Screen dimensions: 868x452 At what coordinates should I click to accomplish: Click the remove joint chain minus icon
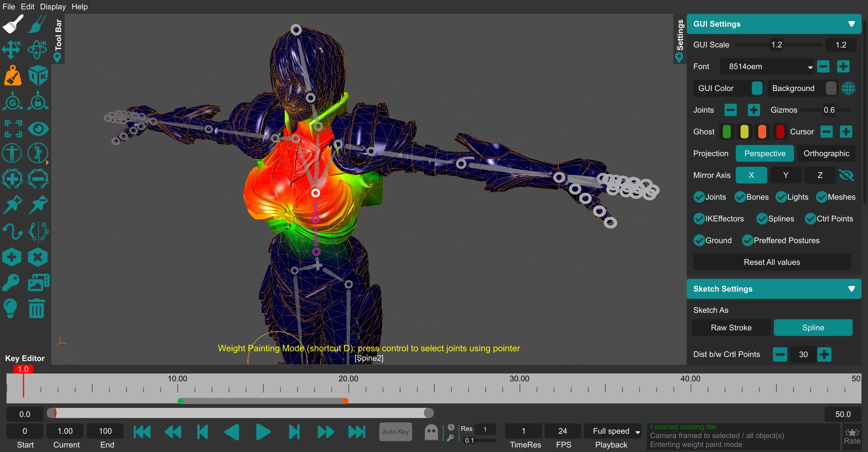[x=38, y=179]
